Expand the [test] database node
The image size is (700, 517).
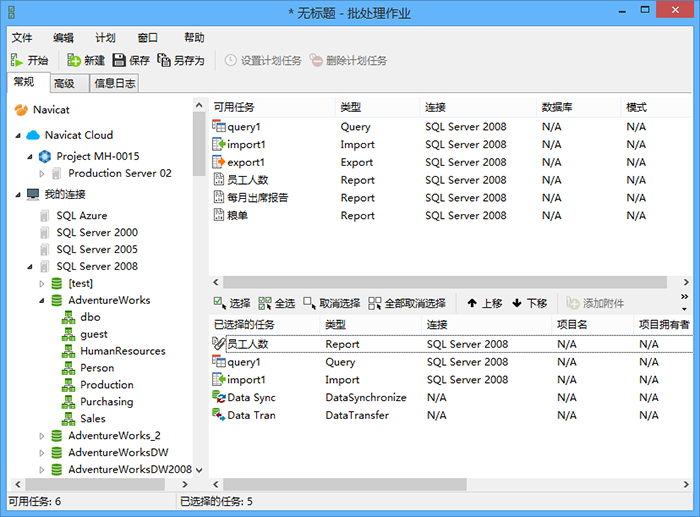click(42, 284)
